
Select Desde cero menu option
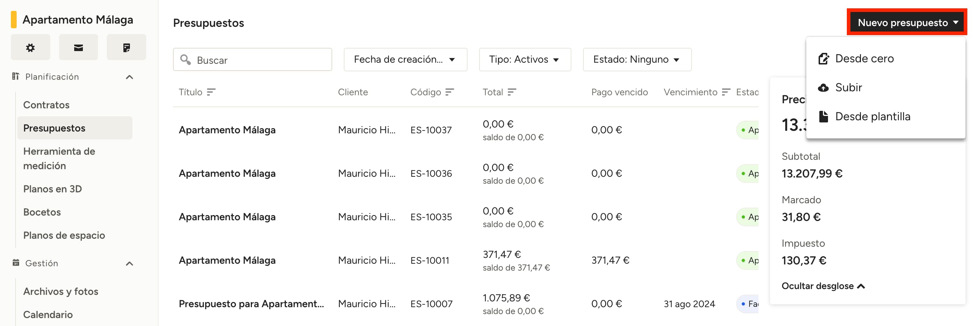click(x=864, y=59)
